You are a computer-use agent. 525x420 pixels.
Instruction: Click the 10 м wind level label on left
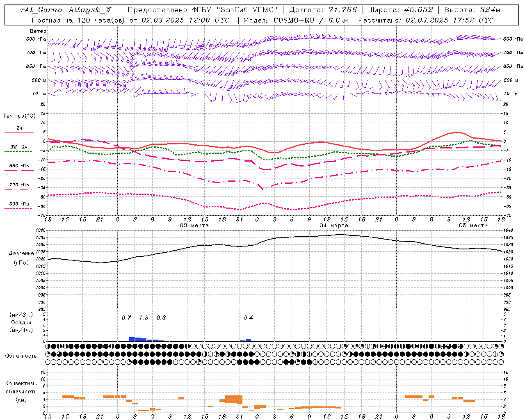(x=39, y=94)
